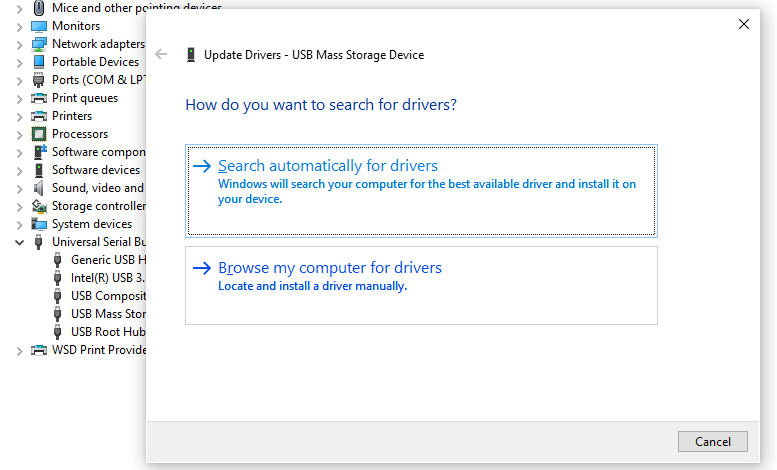Click the Print queues printer icon
Image resolution: width=777 pixels, height=470 pixels.
point(39,98)
